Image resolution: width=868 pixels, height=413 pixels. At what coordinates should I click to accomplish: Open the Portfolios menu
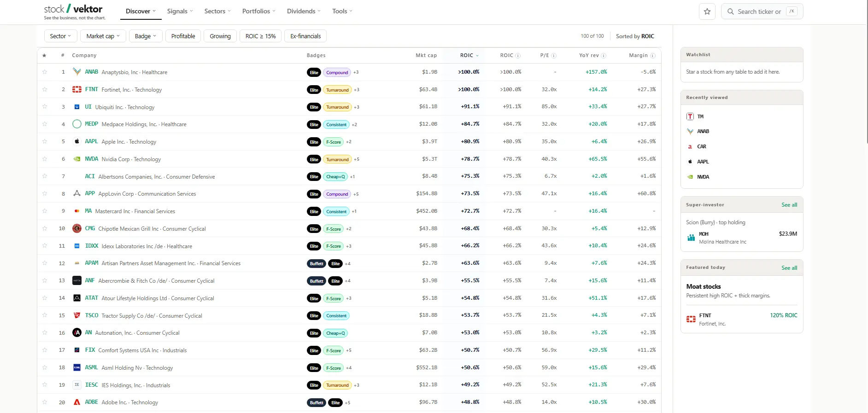259,11
